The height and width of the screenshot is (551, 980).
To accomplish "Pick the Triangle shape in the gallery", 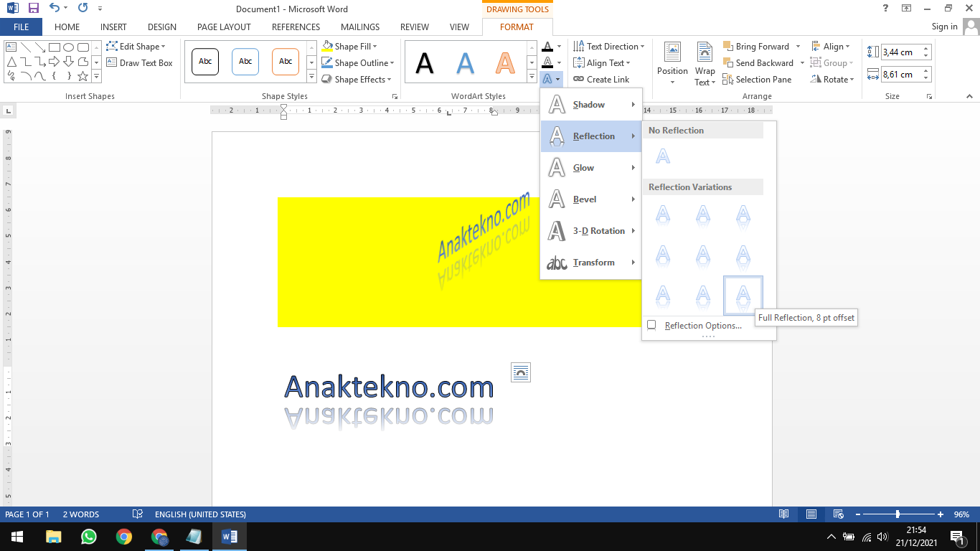I will 11,62.
